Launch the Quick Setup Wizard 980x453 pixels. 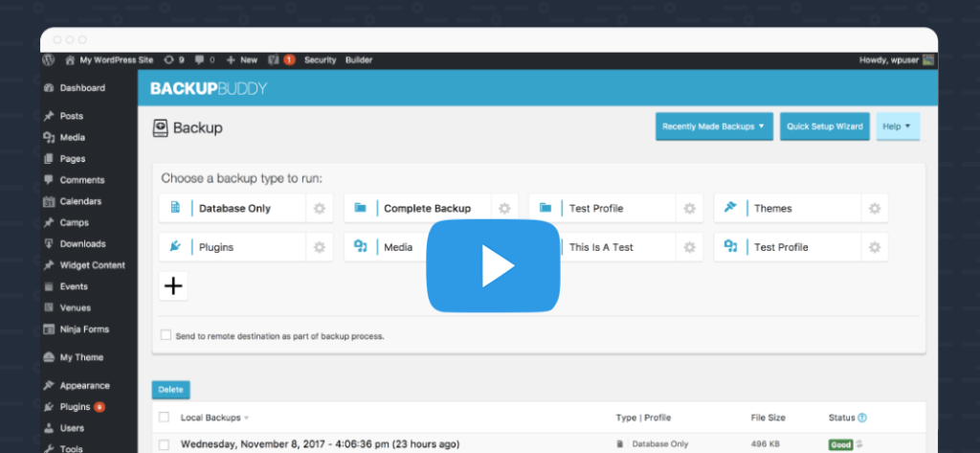point(824,126)
